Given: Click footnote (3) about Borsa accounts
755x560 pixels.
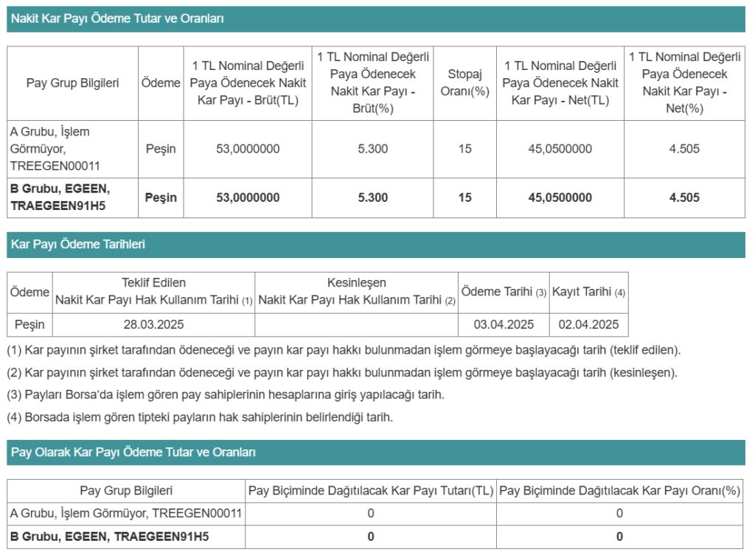Looking at the screenshot, I should tap(226, 395).
